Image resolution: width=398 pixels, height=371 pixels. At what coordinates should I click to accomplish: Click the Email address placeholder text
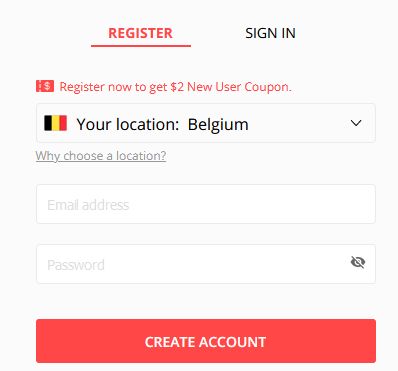point(88,205)
